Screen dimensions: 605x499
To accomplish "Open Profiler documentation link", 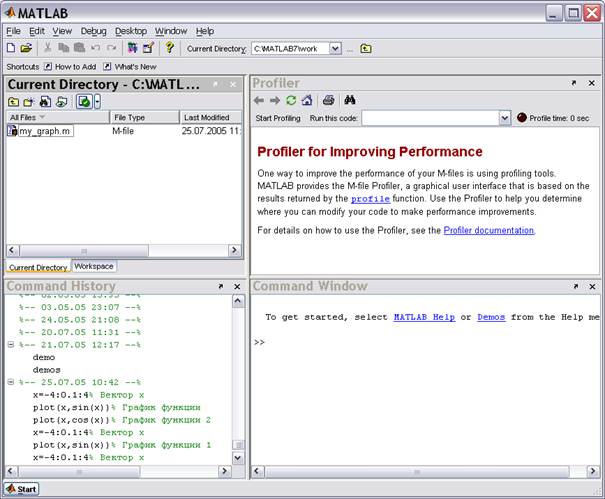I will (x=489, y=230).
